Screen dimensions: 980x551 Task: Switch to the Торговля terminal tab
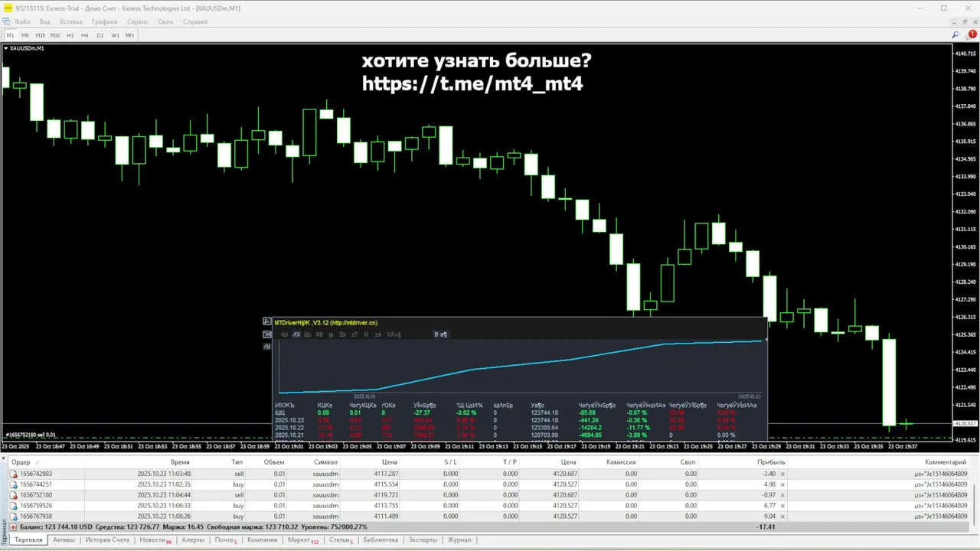(28, 540)
